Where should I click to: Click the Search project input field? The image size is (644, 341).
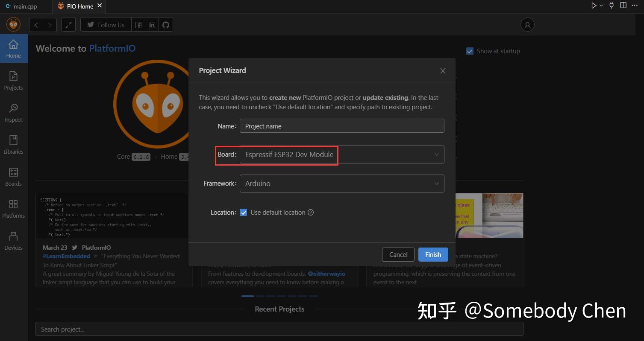279,329
